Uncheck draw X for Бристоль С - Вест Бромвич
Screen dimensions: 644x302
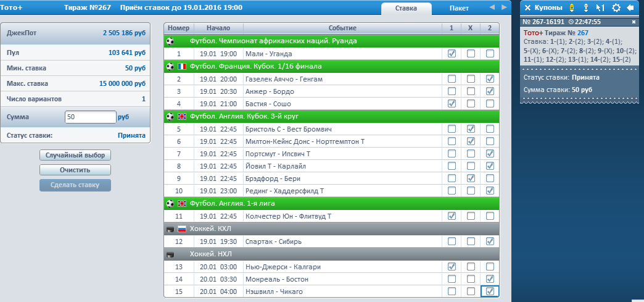tap(471, 129)
